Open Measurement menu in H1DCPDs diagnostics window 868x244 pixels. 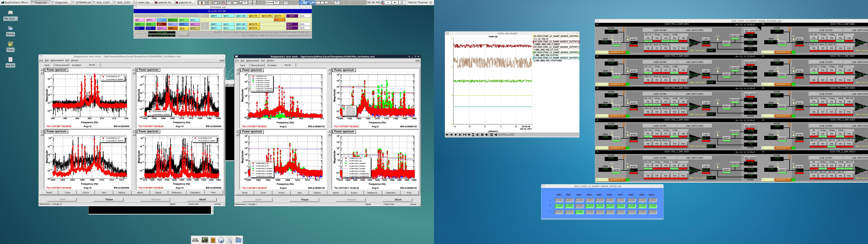[252, 61]
